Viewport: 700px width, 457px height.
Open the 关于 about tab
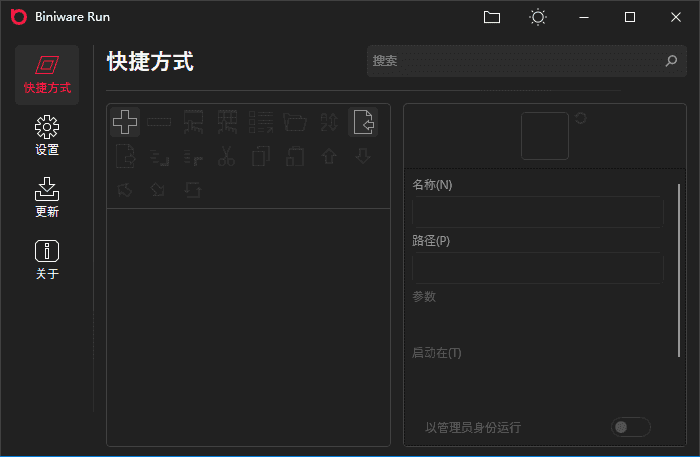[47, 260]
